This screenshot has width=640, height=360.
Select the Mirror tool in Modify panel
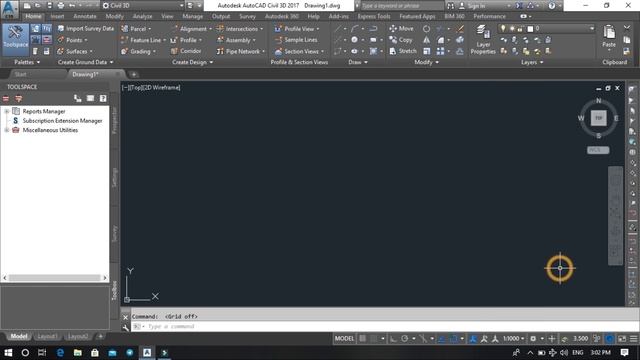(x=426, y=40)
